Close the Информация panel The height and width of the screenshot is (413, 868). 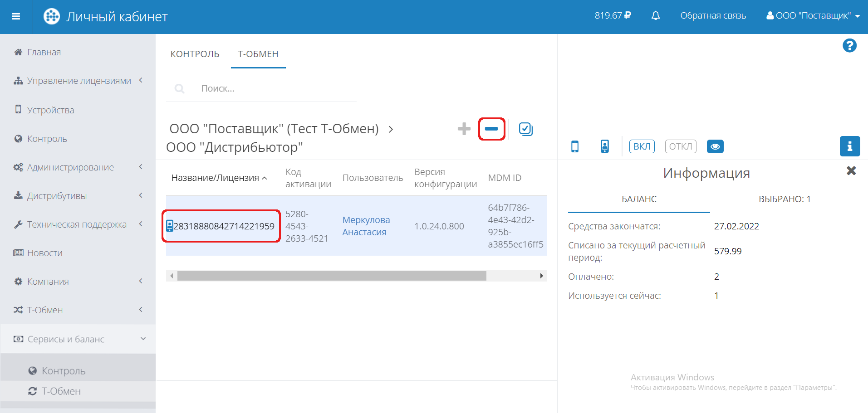coord(851,171)
